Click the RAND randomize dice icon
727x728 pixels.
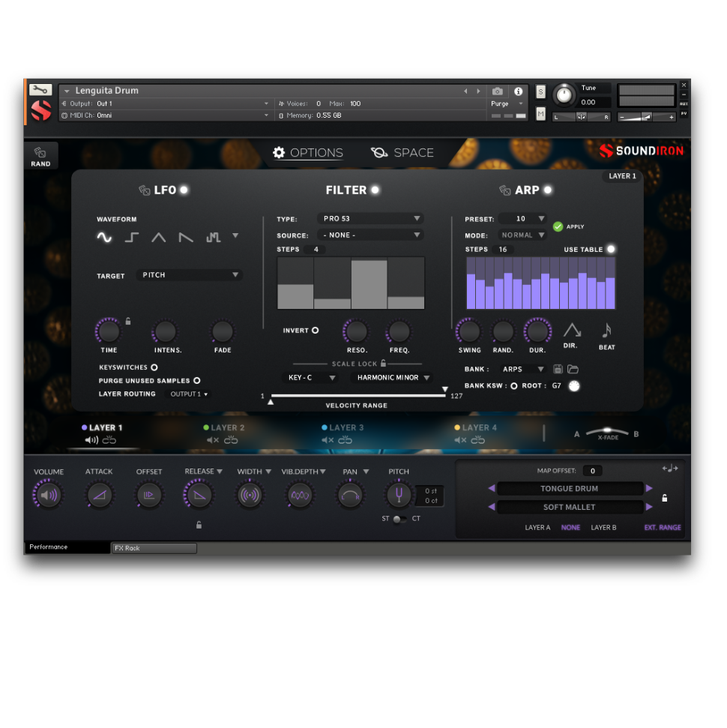coord(40,153)
